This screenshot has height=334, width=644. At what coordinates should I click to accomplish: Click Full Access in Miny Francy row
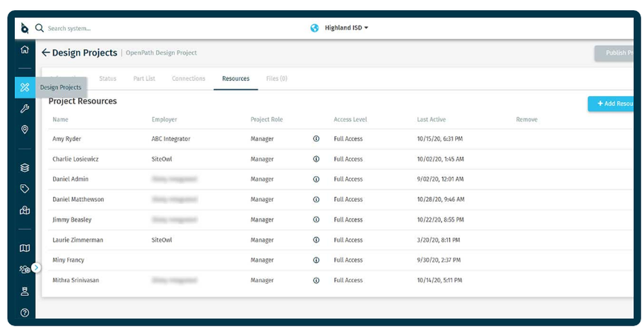click(x=348, y=260)
